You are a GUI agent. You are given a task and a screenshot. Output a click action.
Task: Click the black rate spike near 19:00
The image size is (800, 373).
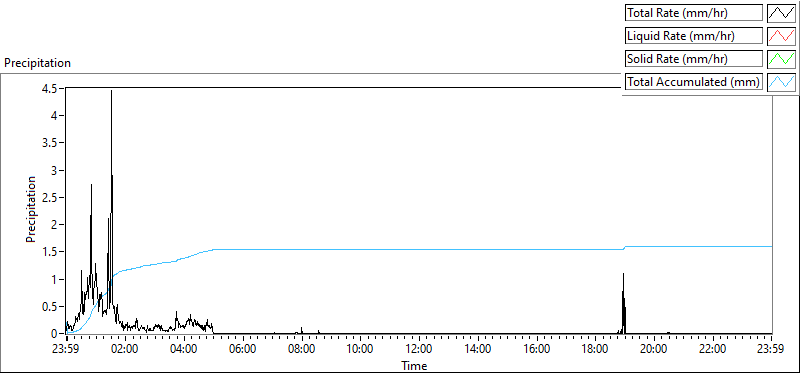click(x=623, y=276)
